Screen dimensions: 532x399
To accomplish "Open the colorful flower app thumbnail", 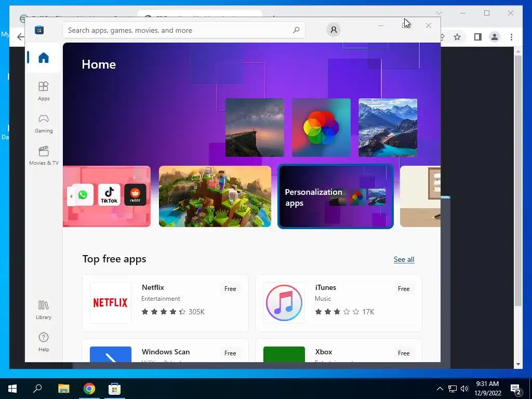I will 321,128.
